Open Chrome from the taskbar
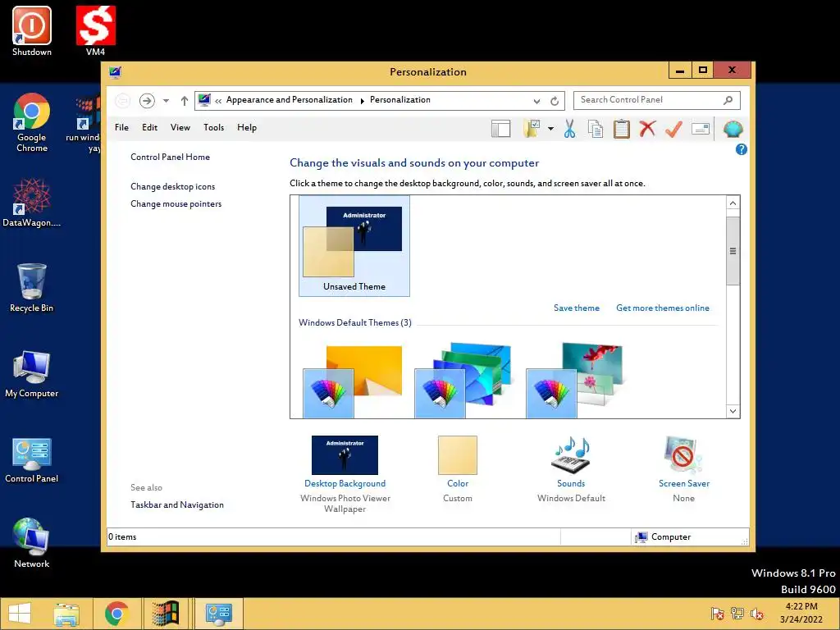 [x=116, y=614]
